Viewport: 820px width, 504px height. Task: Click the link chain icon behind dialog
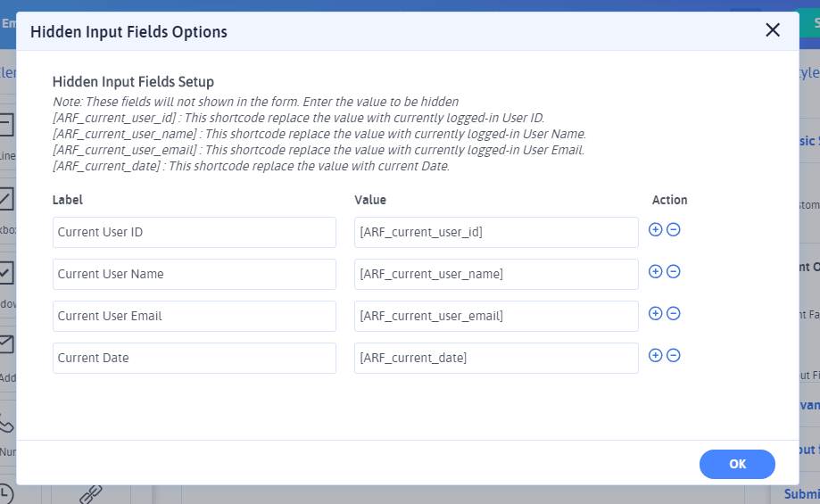[91, 493]
